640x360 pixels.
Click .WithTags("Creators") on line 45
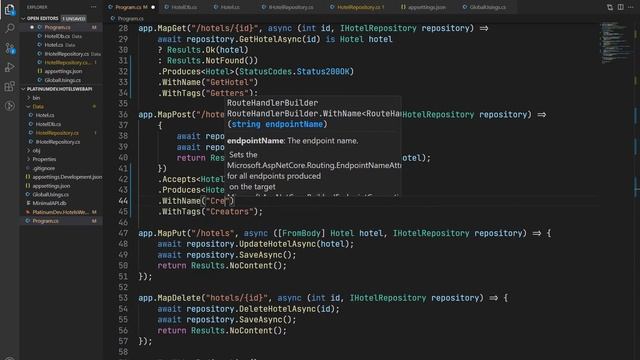(210, 212)
